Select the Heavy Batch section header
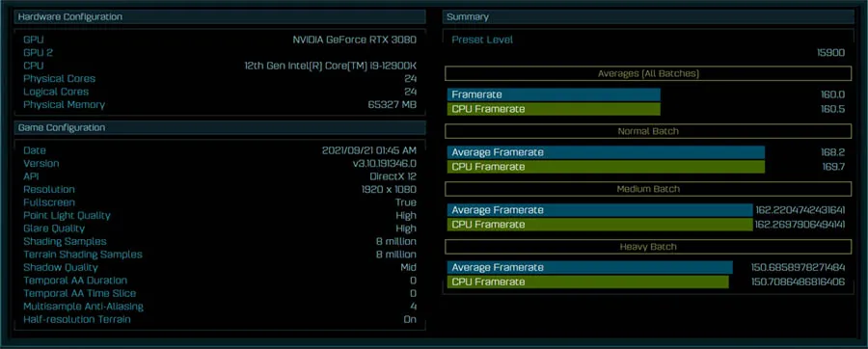The height and width of the screenshot is (349, 868). point(648,247)
